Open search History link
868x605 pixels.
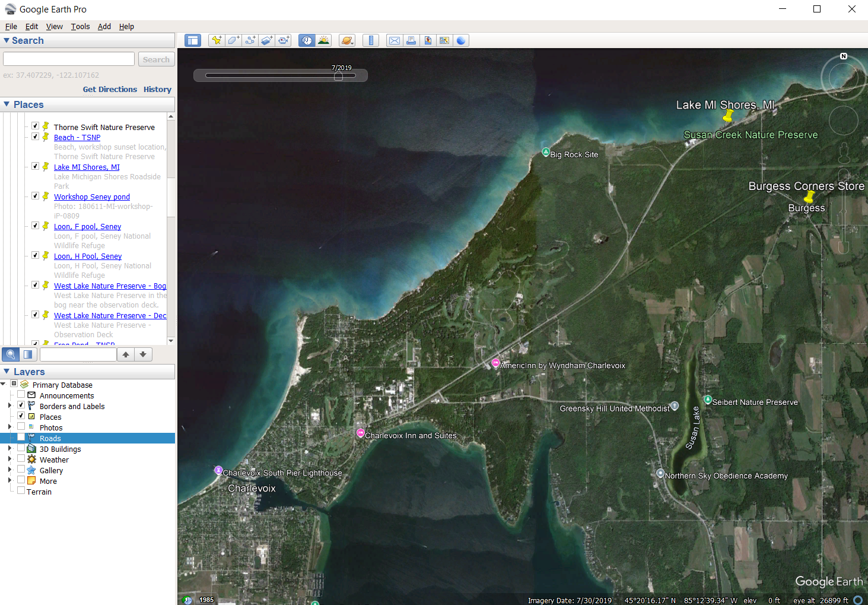click(x=157, y=90)
